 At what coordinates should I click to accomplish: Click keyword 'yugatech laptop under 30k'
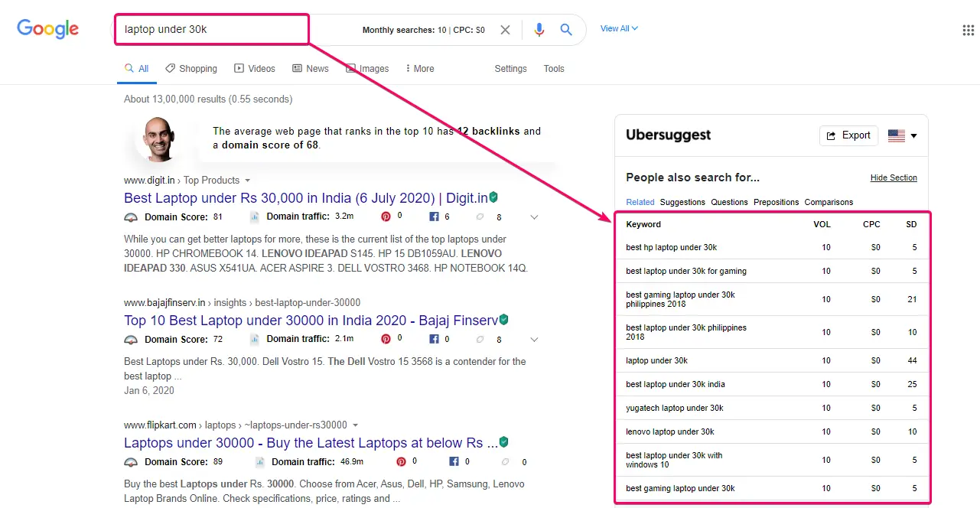pos(674,409)
